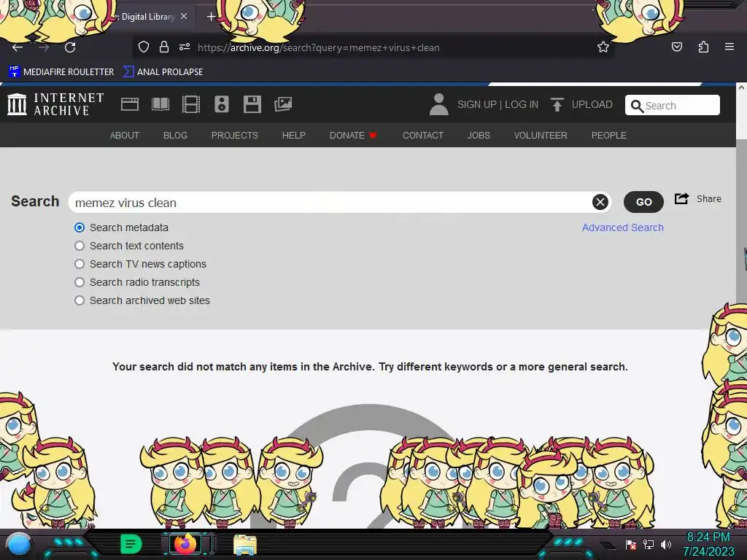Select Search metadata radio button
This screenshot has width=747, height=560.
pyautogui.click(x=80, y=227)
